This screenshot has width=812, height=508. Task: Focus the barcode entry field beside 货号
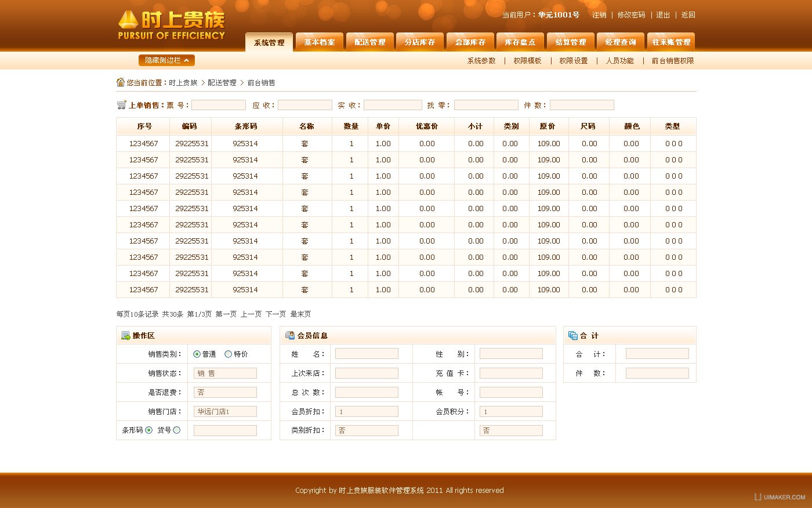[225, 430]
